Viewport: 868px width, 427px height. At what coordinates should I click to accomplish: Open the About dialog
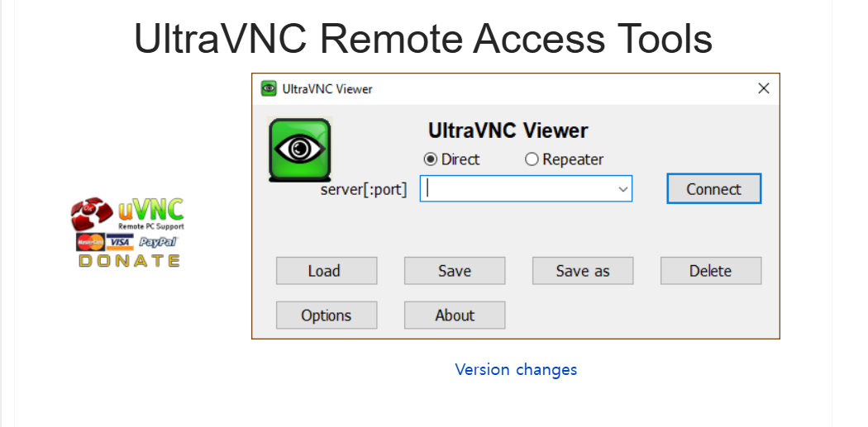[454, 316]
